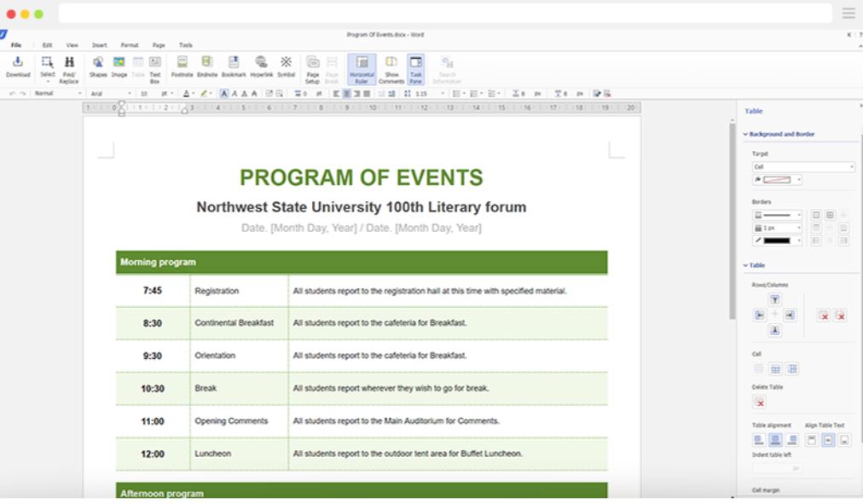
Task: Toggle Show Comments visibility
Action: [x=391, y=62]
